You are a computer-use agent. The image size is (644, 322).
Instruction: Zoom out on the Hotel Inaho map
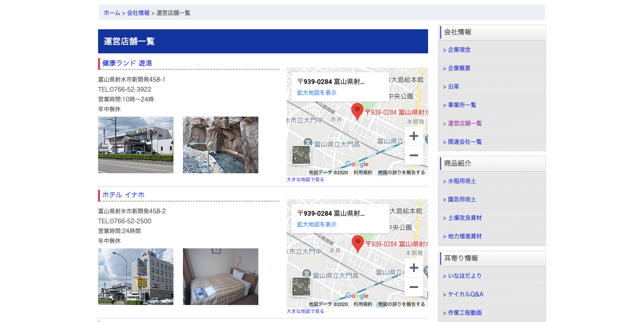(x=414, y=287)
